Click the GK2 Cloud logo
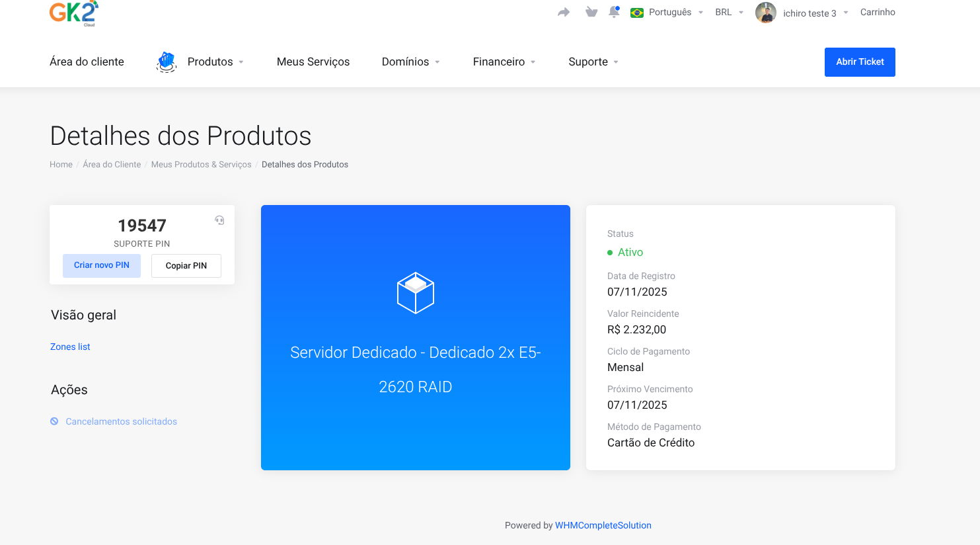 (x=73, y=13)
